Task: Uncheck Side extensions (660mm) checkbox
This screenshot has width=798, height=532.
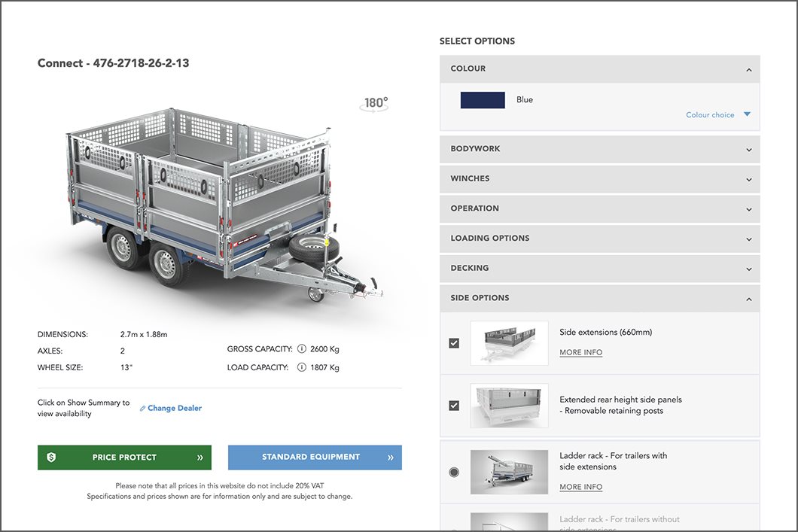Action: pos(455,343)
